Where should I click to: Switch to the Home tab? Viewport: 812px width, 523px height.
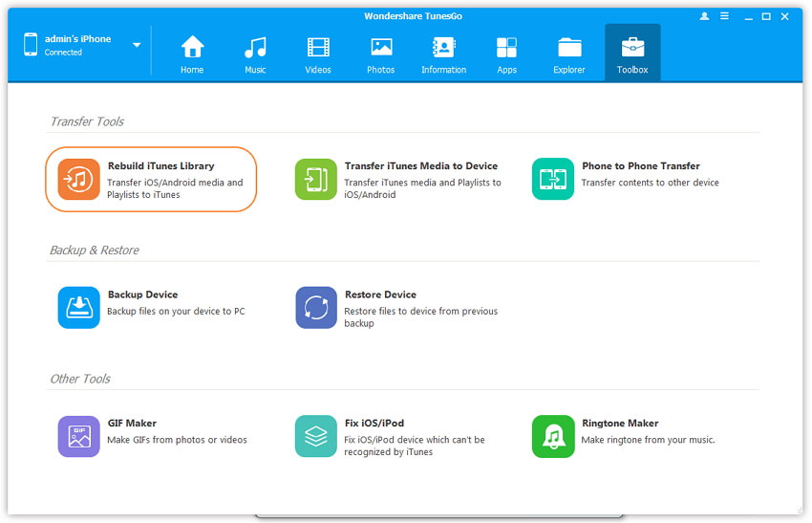tap(192, 54)
